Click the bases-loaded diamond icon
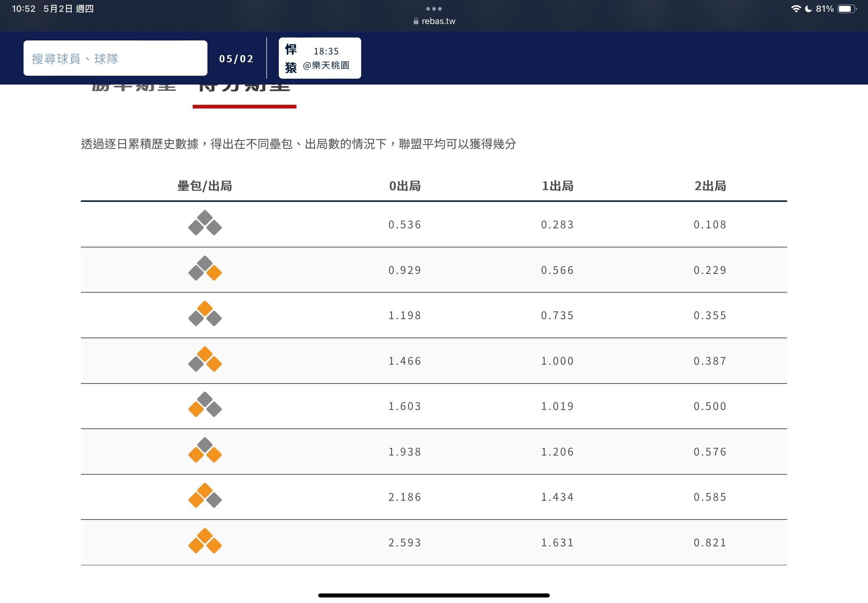Viewport: 868px width, 603px height. pos(205,541)
